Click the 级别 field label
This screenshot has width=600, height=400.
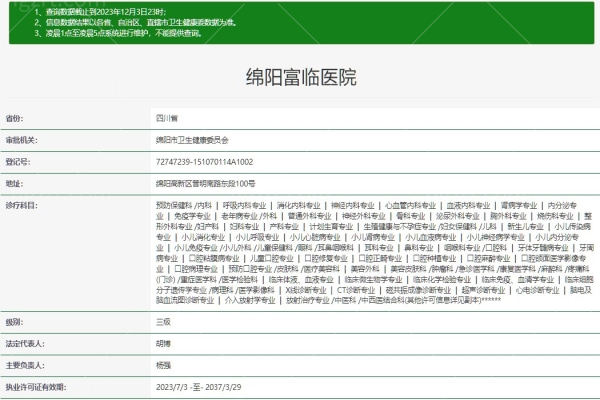click(x=13, y=322)
